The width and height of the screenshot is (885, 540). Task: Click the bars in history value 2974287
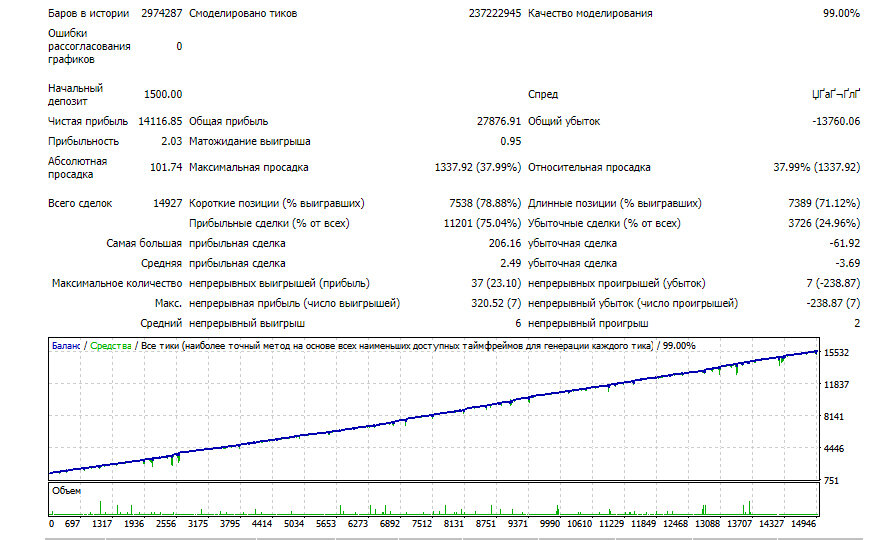click(x=161, y=13)
